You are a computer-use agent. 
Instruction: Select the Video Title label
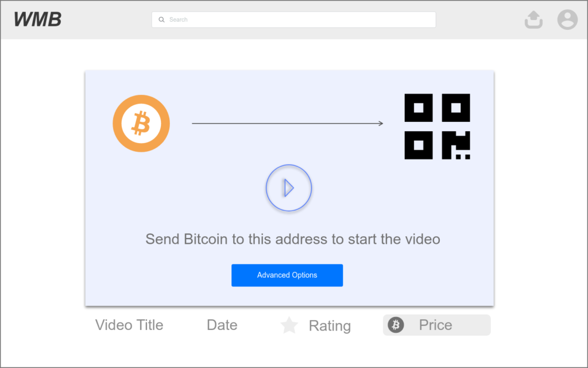[x=129, y=325]
